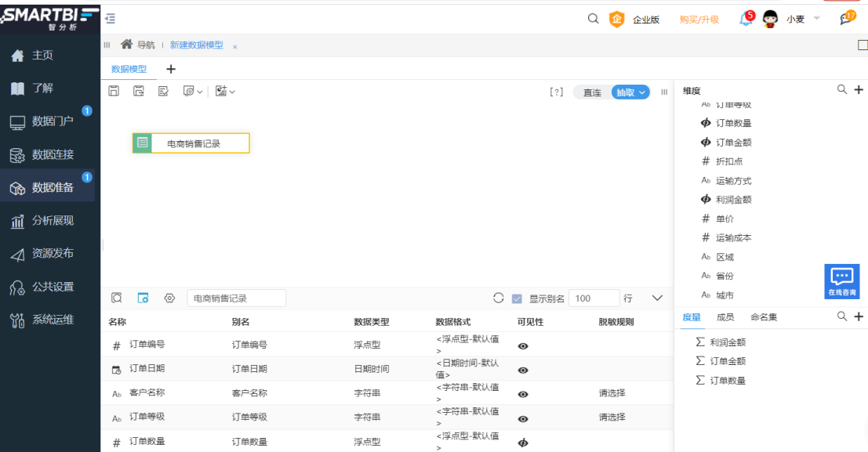Select the 运输方式 dimension

[x=733, y=180]
